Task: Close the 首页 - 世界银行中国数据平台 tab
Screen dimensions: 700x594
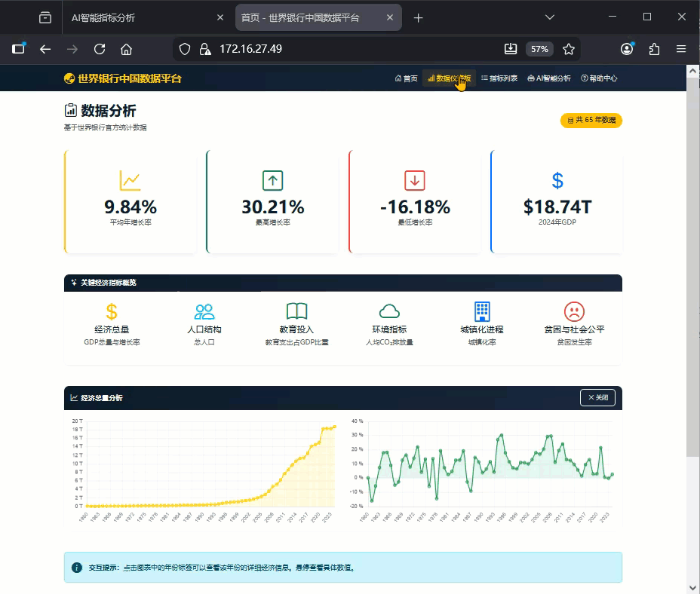Action: 390,17
